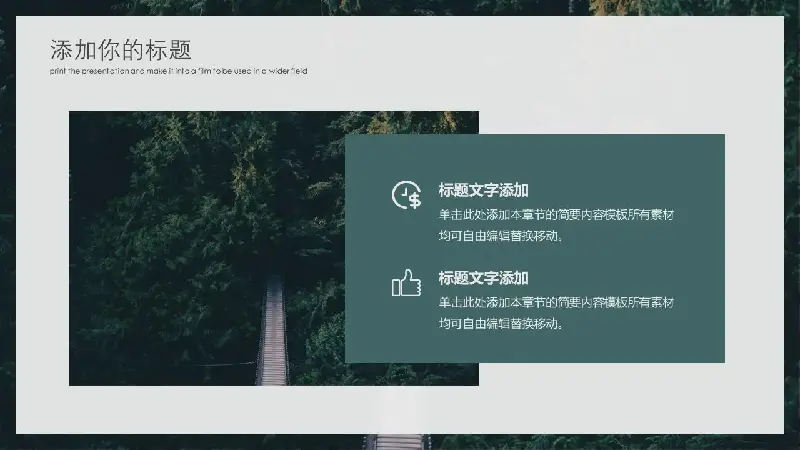
Task: Select first line of description under upper heading
Action: pos(556,215)
